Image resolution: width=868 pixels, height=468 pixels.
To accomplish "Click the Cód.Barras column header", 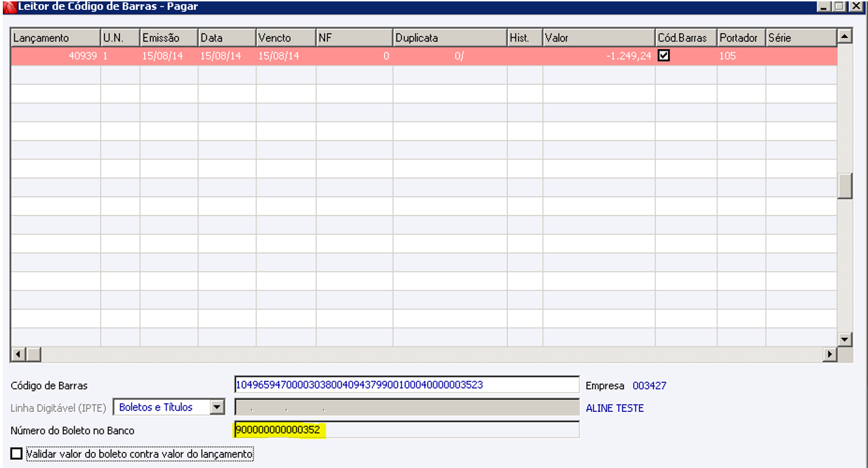I will pyautogui.click(x=686, y=38).
